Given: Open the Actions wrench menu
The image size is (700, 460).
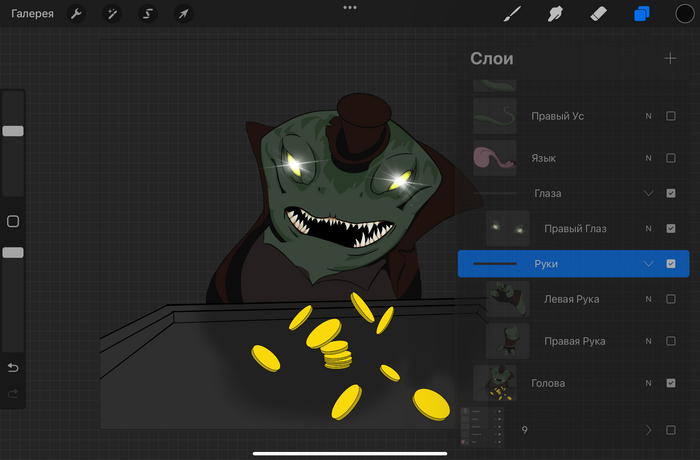Looking at the screenshot, I should pos(77,14).
